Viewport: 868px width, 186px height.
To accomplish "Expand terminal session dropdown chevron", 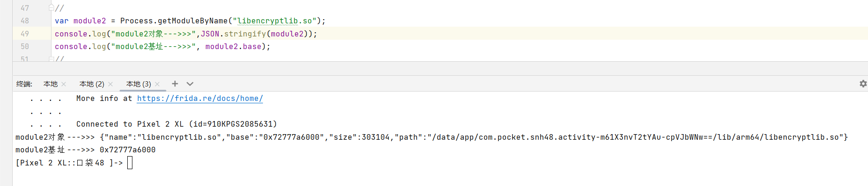I will click(190, 84).
